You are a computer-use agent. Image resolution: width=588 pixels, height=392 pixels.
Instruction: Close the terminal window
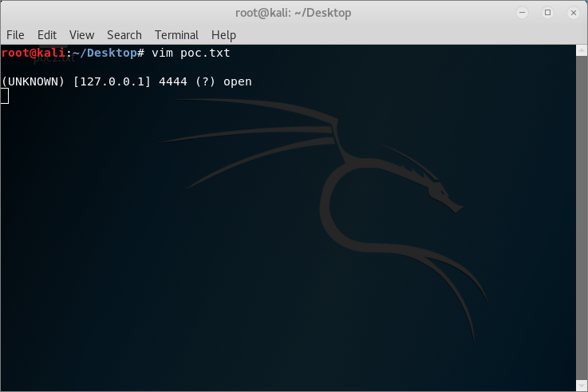[x=574, y=13]
